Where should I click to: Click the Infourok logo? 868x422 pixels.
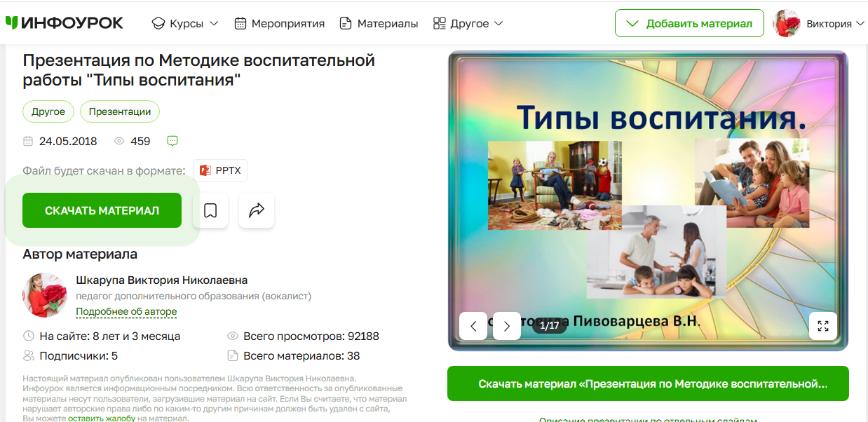[65, 23]
